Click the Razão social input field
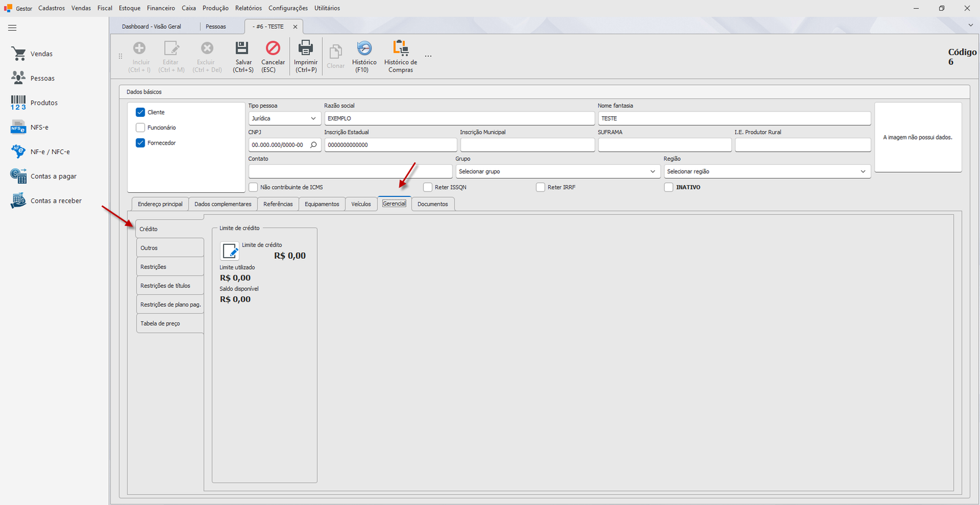The width and height of the screenshot is (980, 505). [459, 118]
